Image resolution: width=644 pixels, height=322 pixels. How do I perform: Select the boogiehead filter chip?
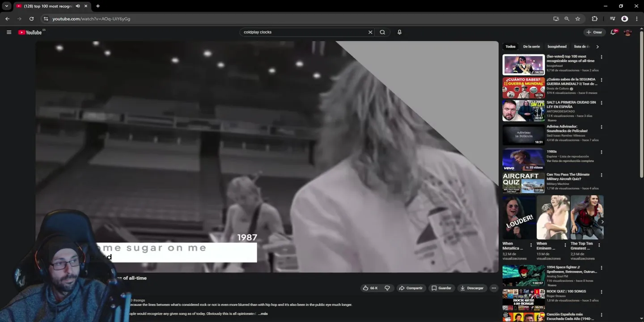[x=557, y=47]
